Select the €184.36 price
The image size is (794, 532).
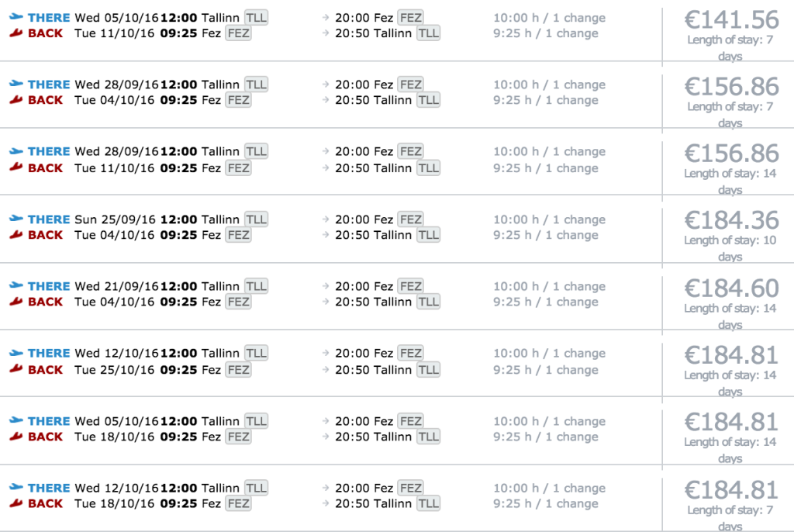pyautogui.click(x=731, y=221)
